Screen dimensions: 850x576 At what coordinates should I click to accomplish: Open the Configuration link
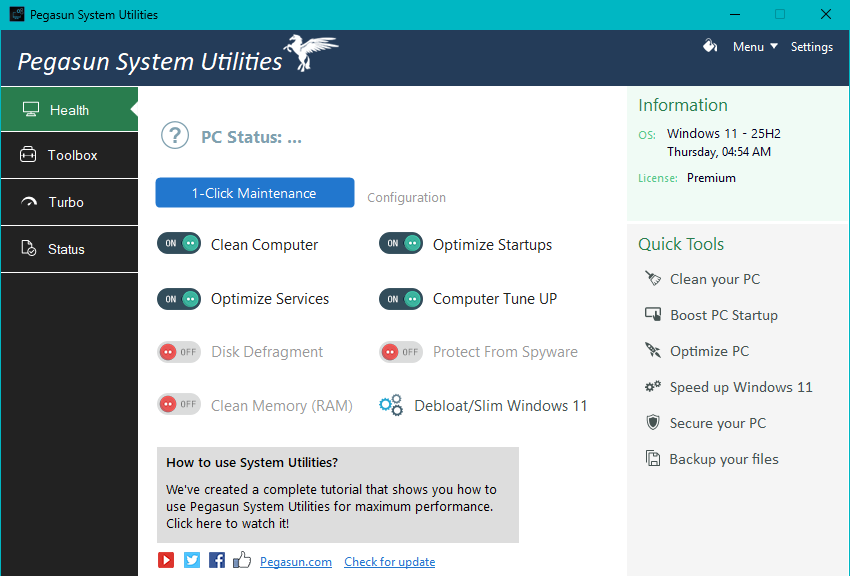tap(406, 198)
